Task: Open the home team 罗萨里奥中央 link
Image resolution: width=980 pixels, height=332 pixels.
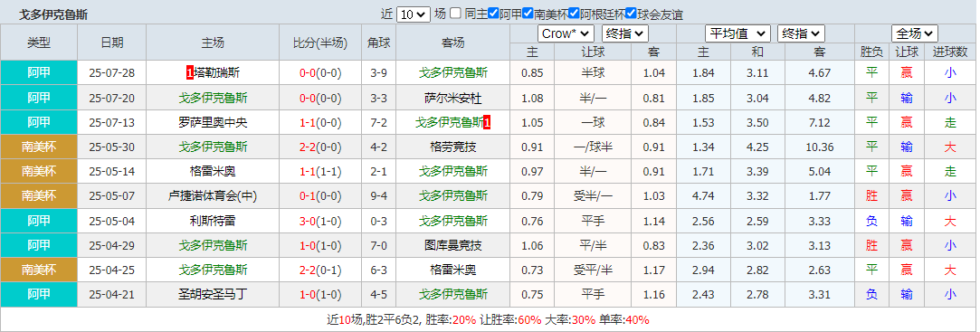Action: coord(213,122)
